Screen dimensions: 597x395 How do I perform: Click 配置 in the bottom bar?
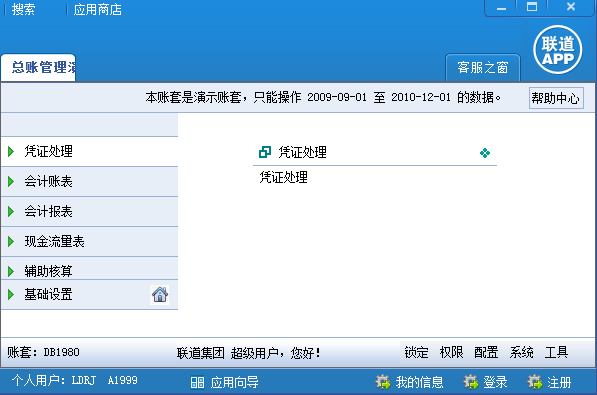[x=486, y=352]
